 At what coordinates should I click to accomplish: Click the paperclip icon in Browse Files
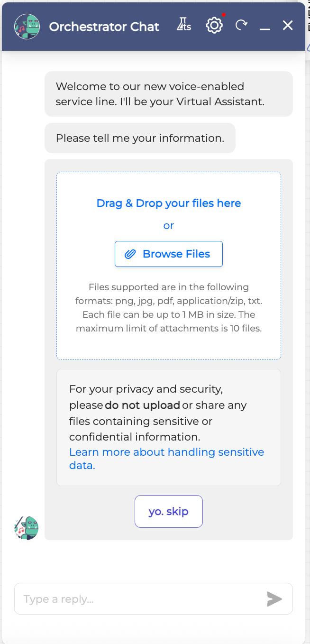(x=130, y=254)
